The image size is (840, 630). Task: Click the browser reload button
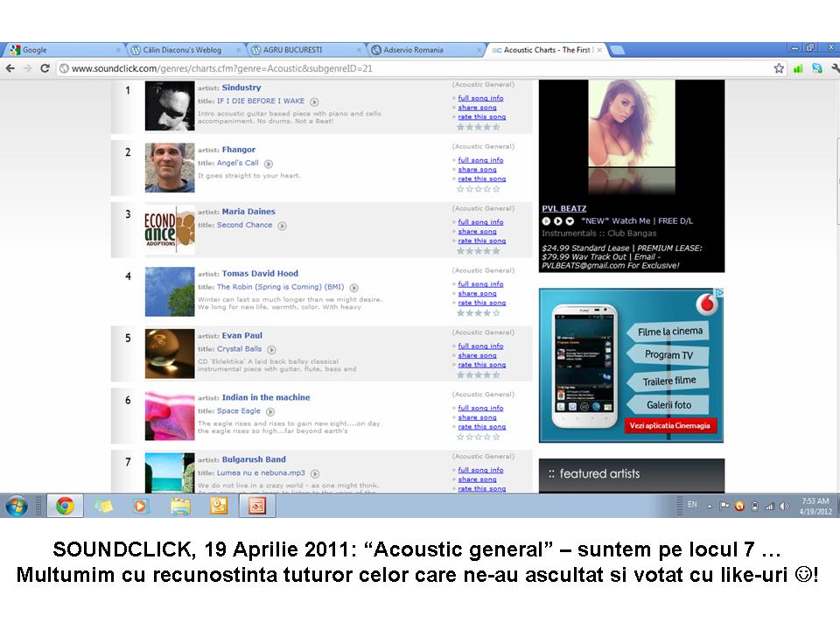[45, 68]
